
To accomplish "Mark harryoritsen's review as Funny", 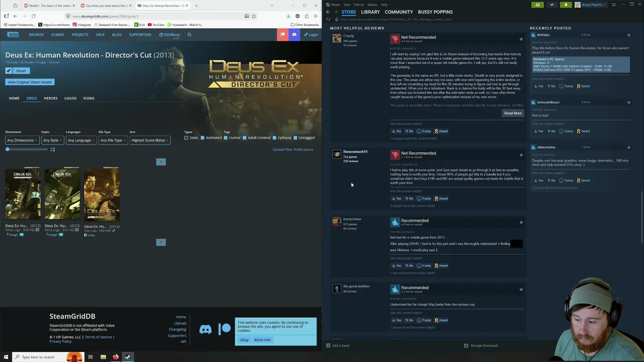I will (424, 265).
